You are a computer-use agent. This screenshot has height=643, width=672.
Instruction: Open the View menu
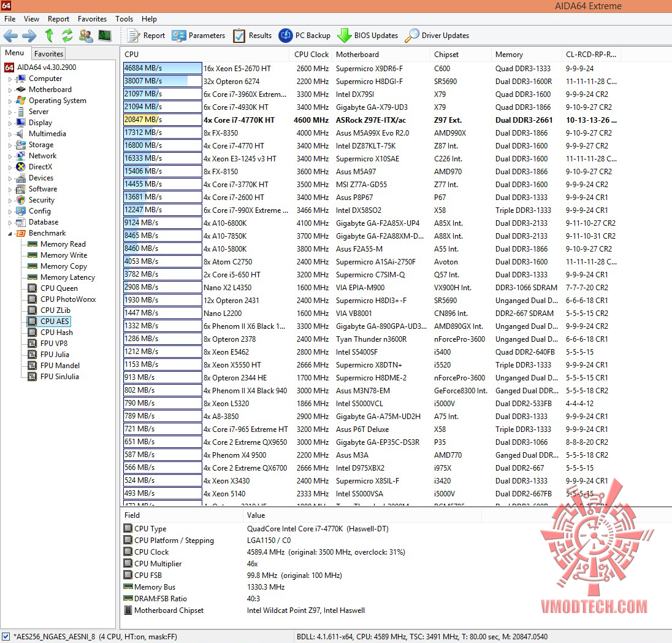coord(31,19)
